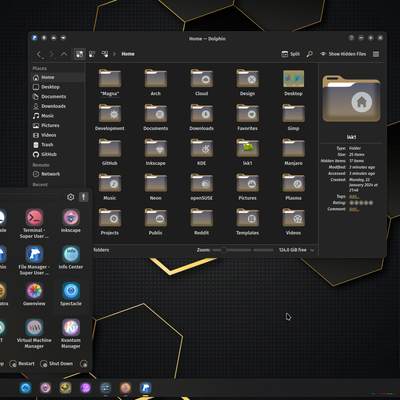The image size is (400, 400).
Task: Select the openSUSE folder
Action: pyautogui.click(x=202, y=187)
